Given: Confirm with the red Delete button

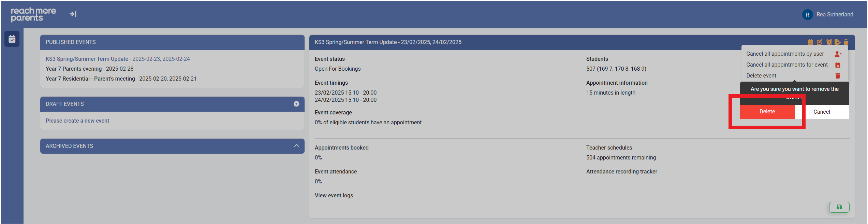Looking at the screenshot, I should tap(767, 112).
